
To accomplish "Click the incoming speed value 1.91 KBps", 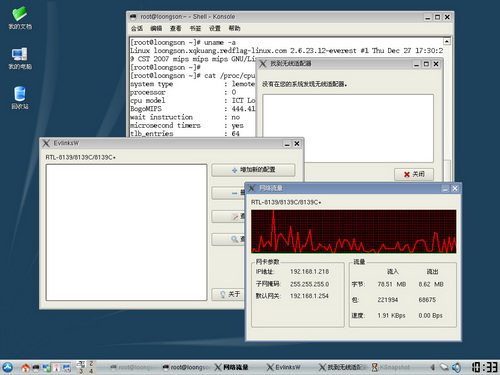I will 391,315.
